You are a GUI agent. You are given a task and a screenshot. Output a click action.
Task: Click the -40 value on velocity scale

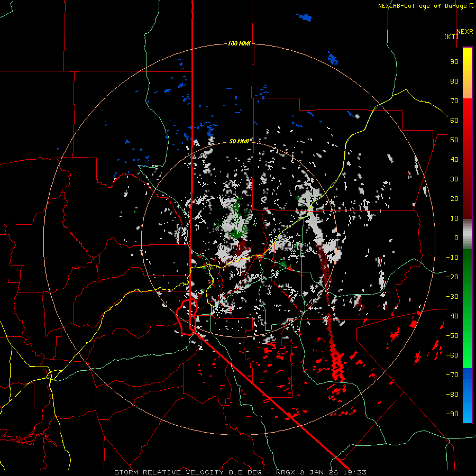pos(452,316)
